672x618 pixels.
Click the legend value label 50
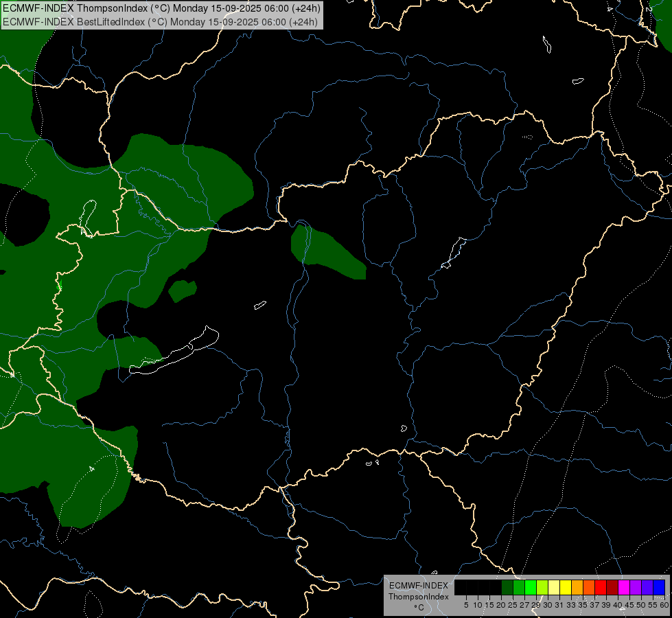pyautogui.click(x=640, y=605)
